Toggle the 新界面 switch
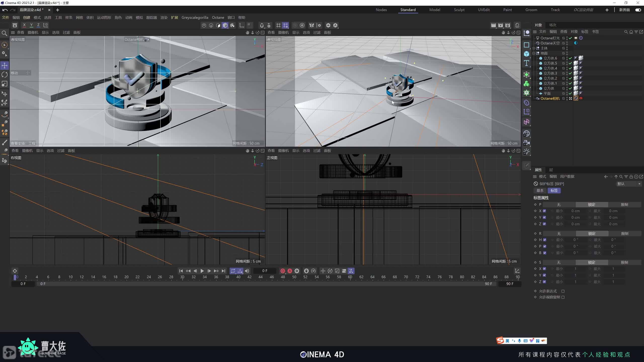The width and height of the screenshot is (644, 362). tap(638, 10)
